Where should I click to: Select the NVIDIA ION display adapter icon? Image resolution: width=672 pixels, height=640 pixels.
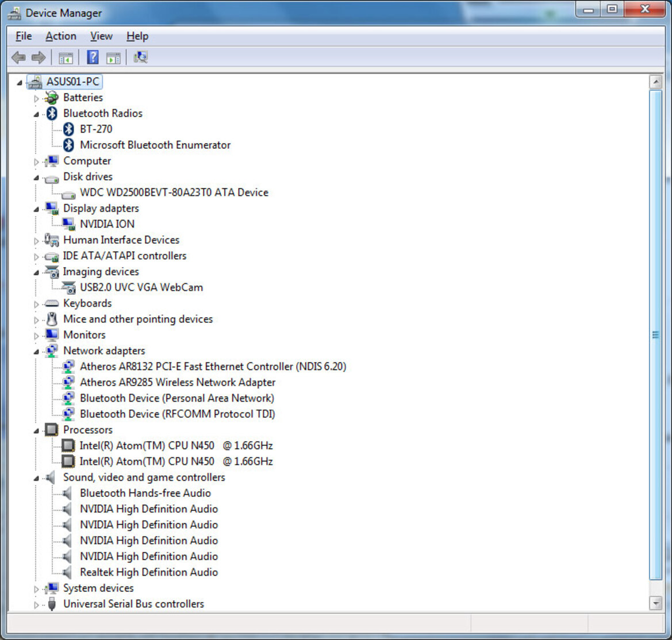pyautogui.click(x=68, y=224)
